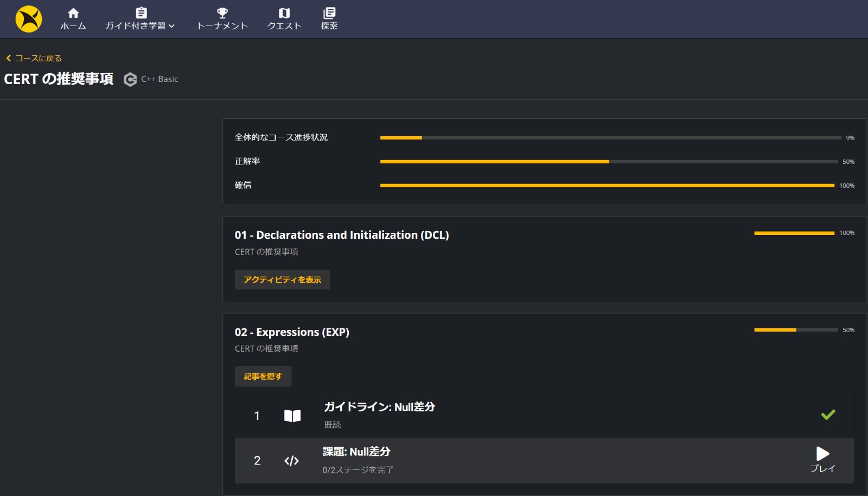Click the green completed checkmark
Screen dimensions: 868x496
[x=828, y=415]
